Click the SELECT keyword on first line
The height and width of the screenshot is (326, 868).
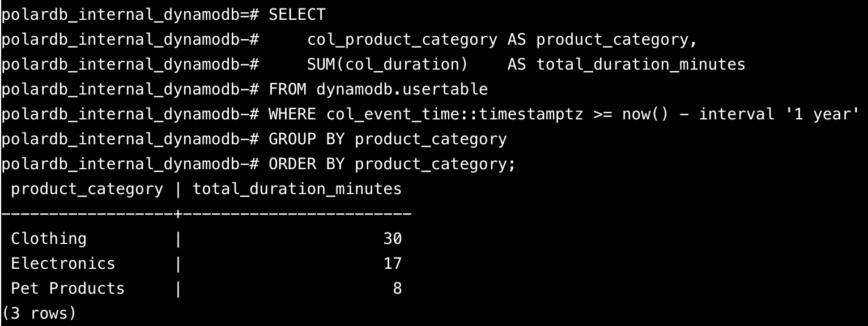point(297,15)
